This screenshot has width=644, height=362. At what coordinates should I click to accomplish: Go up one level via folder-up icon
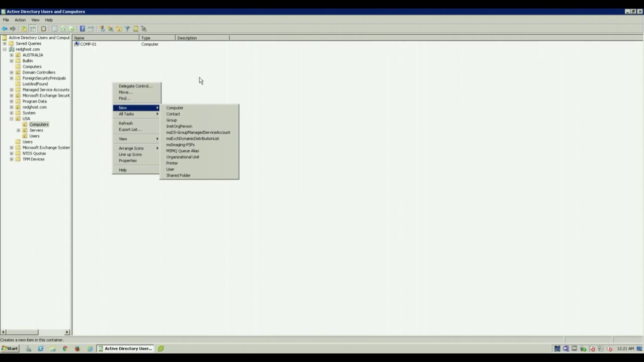point(24,29)
